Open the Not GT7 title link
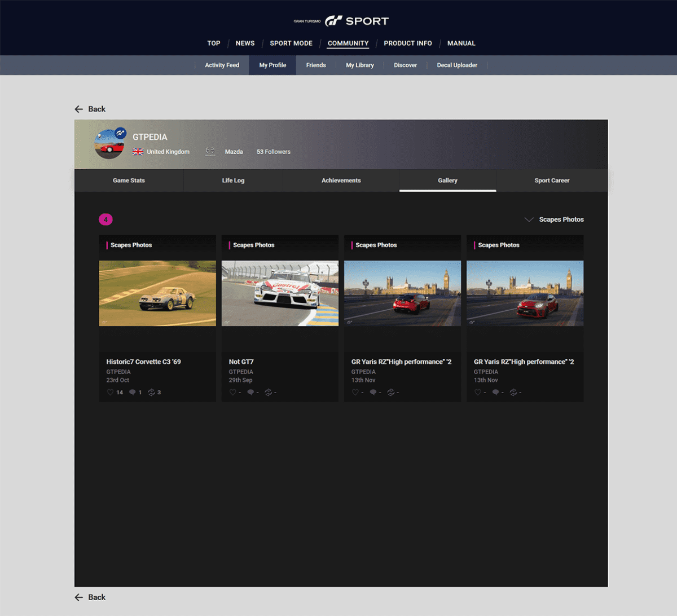The image size is (677, 616). tap(241, 362)
